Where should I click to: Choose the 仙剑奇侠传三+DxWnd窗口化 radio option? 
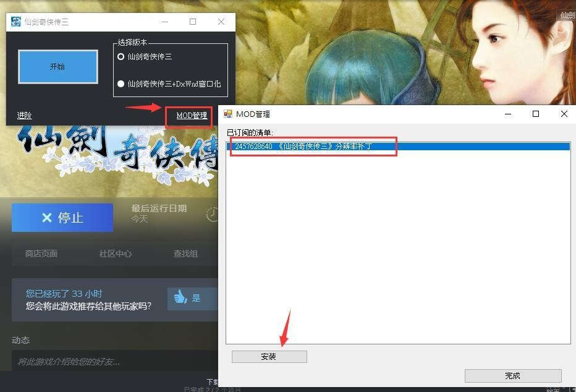click(121, 83)
